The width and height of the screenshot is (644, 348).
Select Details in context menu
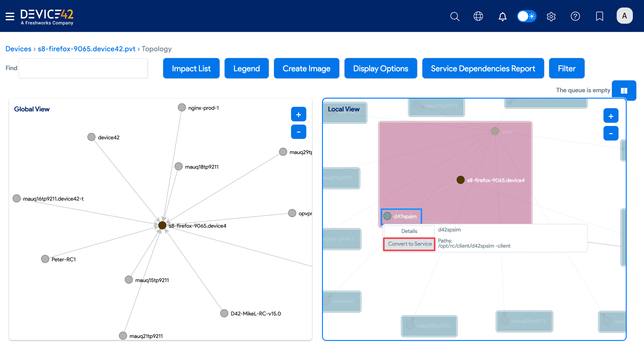pos(409,231)
